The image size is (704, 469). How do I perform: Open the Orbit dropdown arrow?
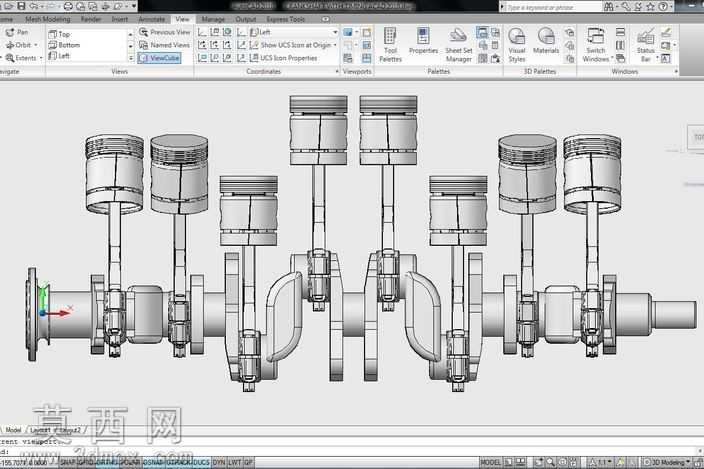[36, 45]
